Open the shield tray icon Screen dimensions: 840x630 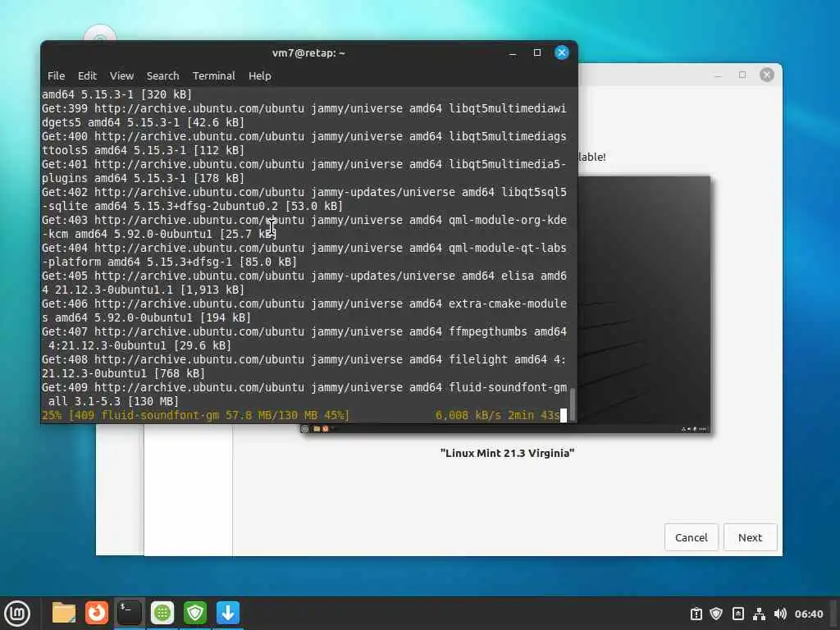tap(716, 614)
